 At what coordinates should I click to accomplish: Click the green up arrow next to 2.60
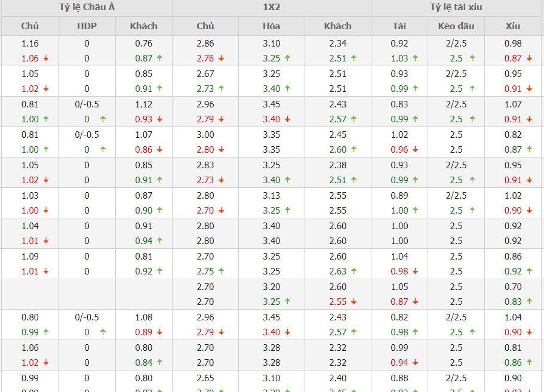354,150
